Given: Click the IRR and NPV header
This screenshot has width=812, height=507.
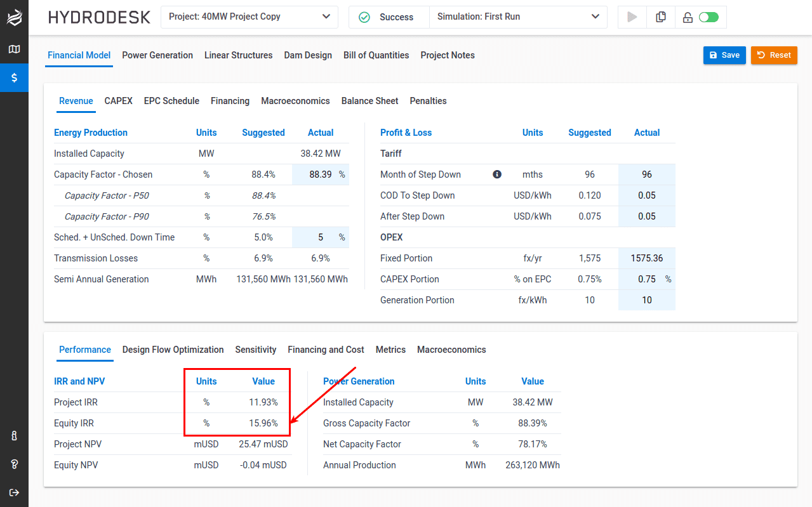Looking at the screenshot, I should (79, 381).
